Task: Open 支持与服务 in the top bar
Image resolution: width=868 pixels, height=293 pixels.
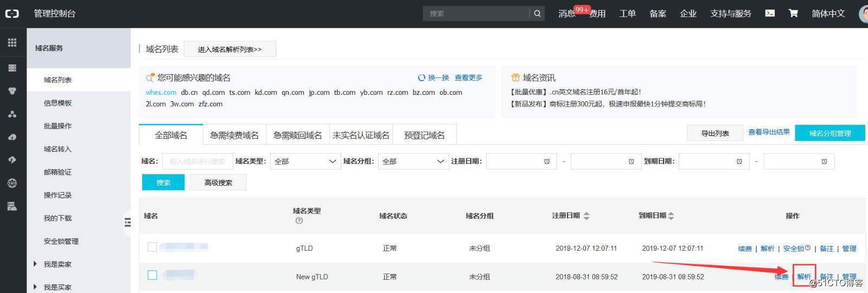Action: click(x=731, y=14)
